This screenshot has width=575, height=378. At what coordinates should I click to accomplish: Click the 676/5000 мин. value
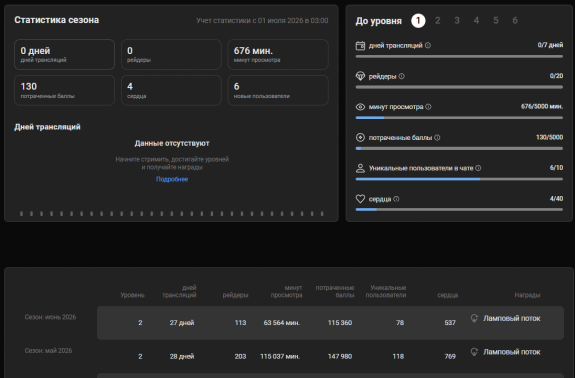[542, 107]
